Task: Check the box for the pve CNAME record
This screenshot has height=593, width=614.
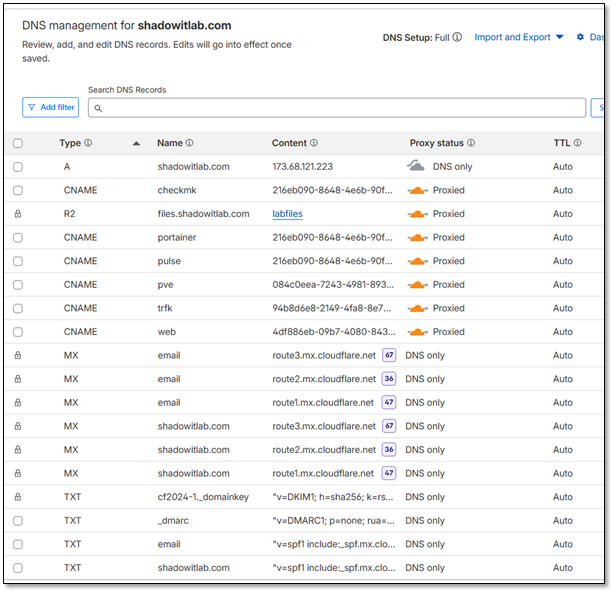Action: (18, 285)
